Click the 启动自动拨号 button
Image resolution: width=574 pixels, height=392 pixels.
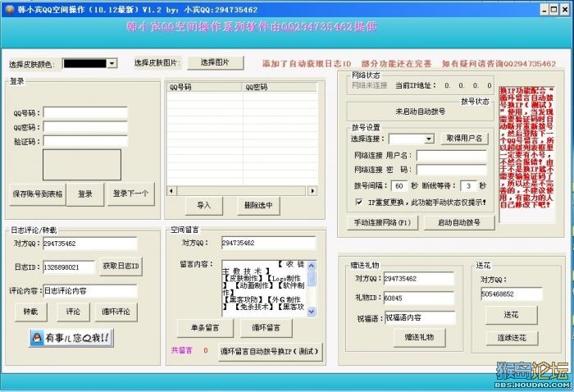[x=459, y=222]
